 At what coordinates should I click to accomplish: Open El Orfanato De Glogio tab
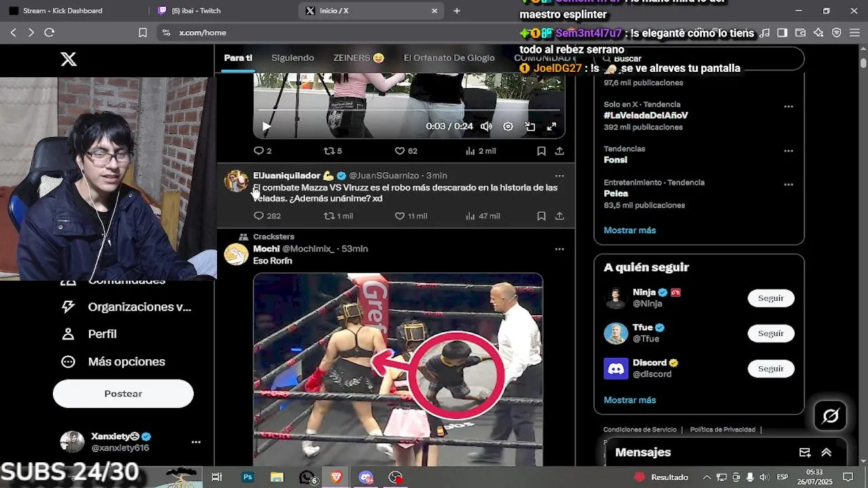tap(449, 58)
